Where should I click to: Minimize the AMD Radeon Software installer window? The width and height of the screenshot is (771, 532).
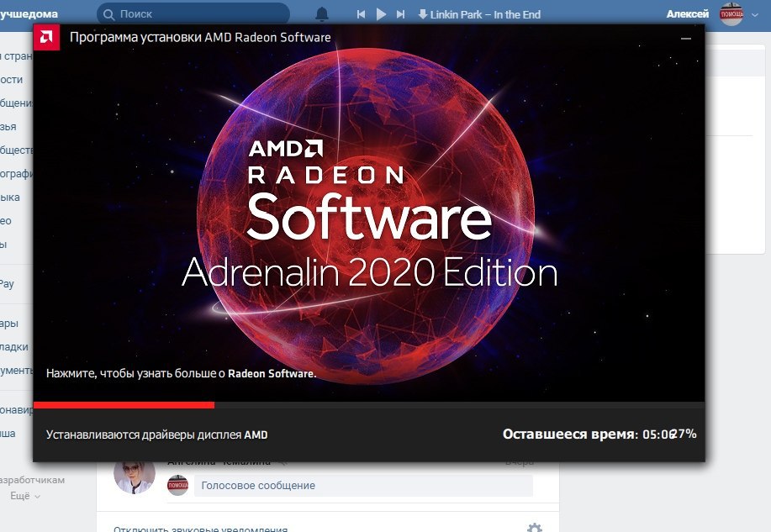(x=686, y=38)
